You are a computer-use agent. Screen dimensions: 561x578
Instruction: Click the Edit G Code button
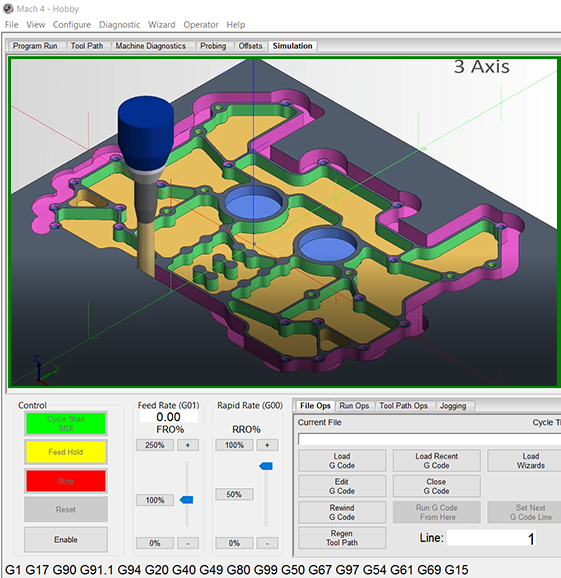[342, 486]
